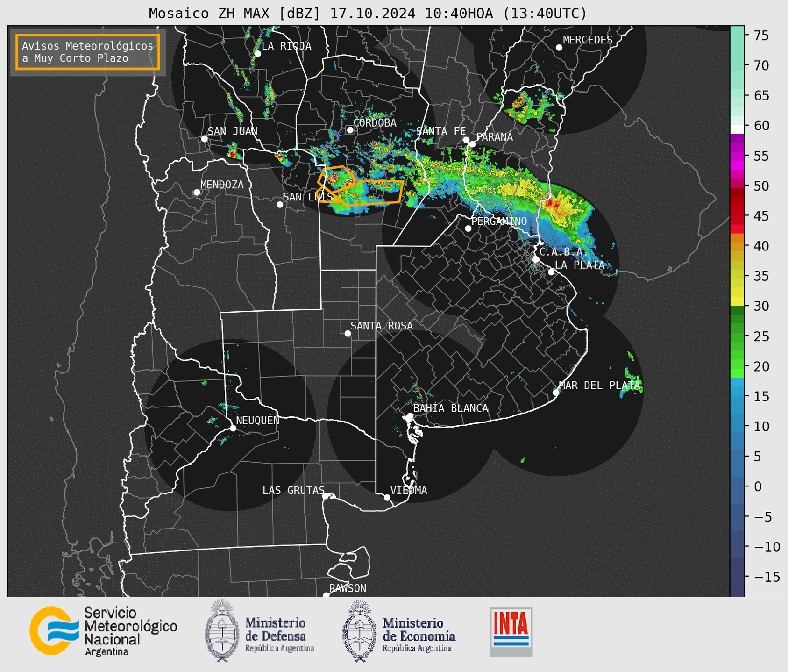Click the PERGAMINO city label

coord(499,221)
